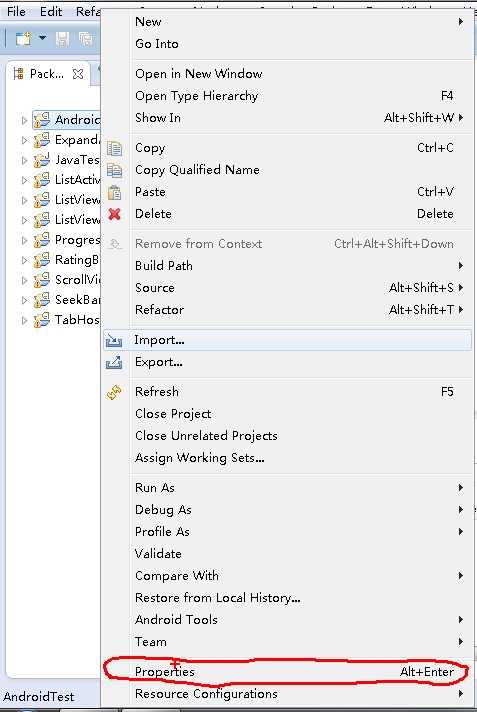Click the red Delete X icon
This screenshot has height=712, width=477.
point(114,214)
